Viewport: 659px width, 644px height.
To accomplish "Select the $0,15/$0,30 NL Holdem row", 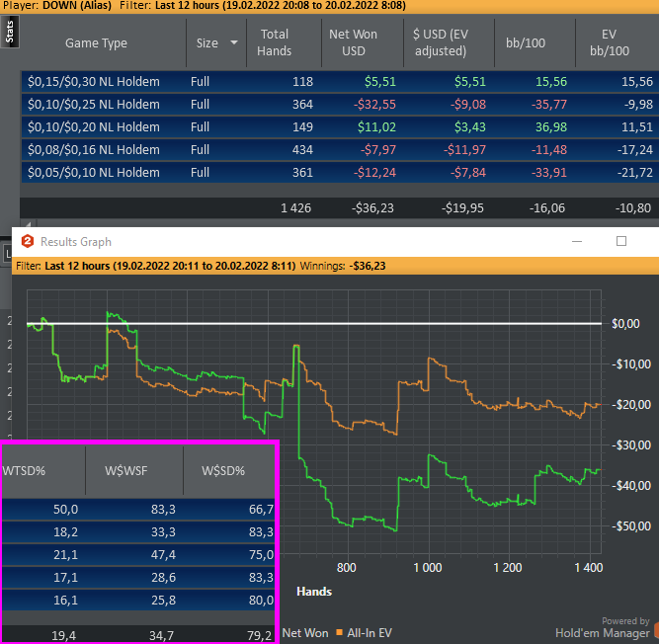I will (x=94, y=82).
